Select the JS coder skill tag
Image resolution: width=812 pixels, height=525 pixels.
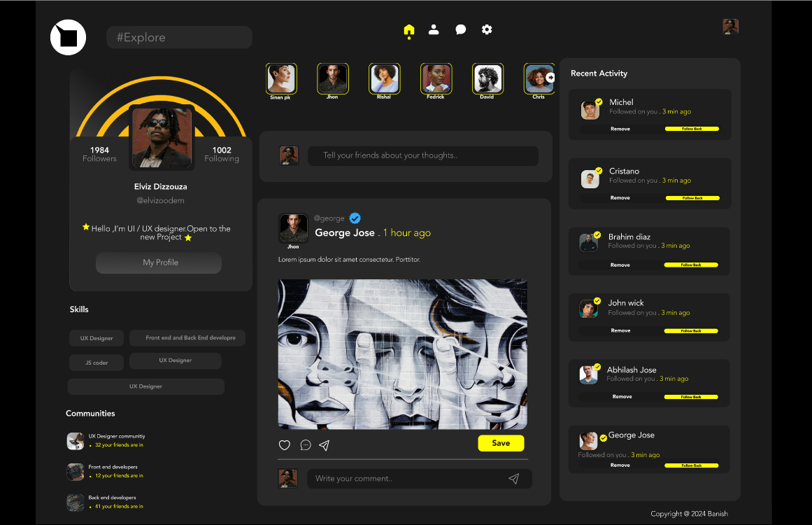coord(97,363)
